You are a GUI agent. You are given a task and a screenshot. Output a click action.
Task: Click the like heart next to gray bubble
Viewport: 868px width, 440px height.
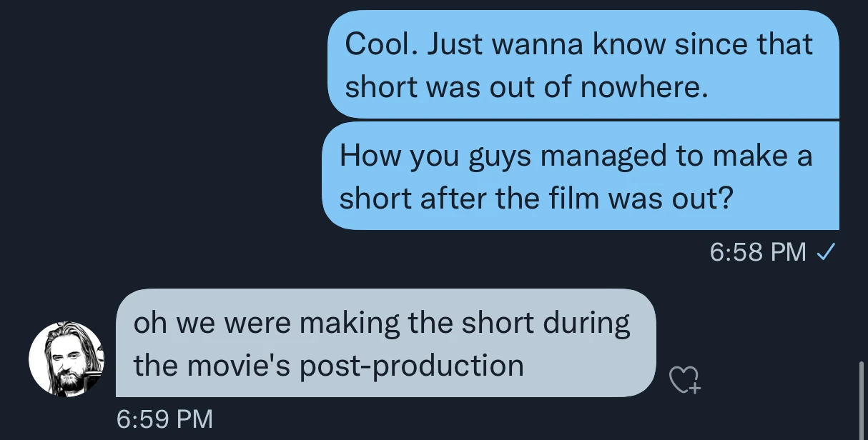click(x=684, y=380)
